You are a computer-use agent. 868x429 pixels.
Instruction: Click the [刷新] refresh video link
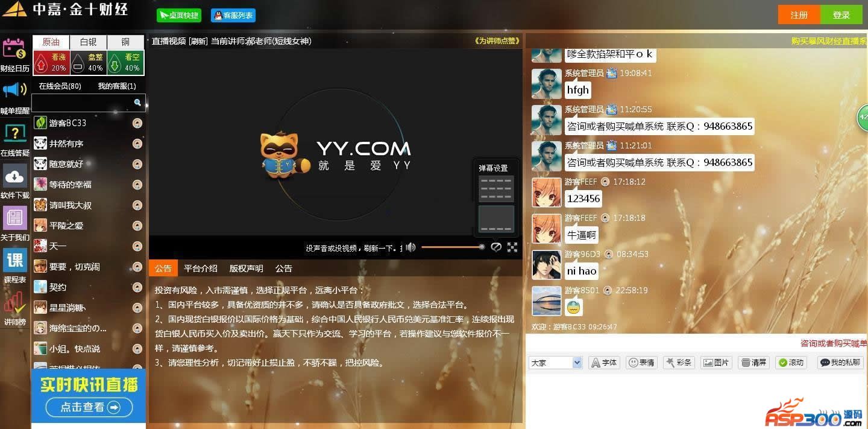[x=198, y=41]
